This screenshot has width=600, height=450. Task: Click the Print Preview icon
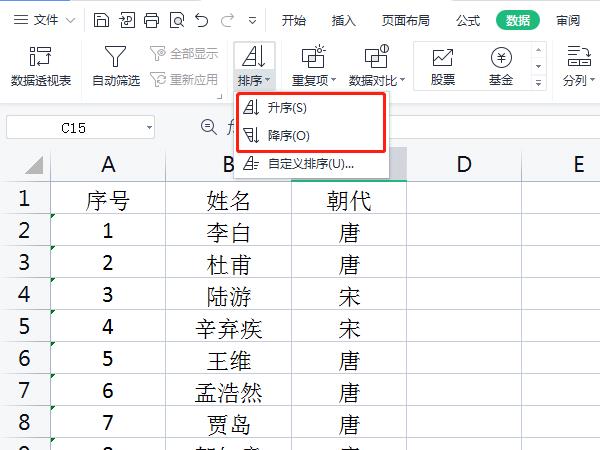coord(177,19)
